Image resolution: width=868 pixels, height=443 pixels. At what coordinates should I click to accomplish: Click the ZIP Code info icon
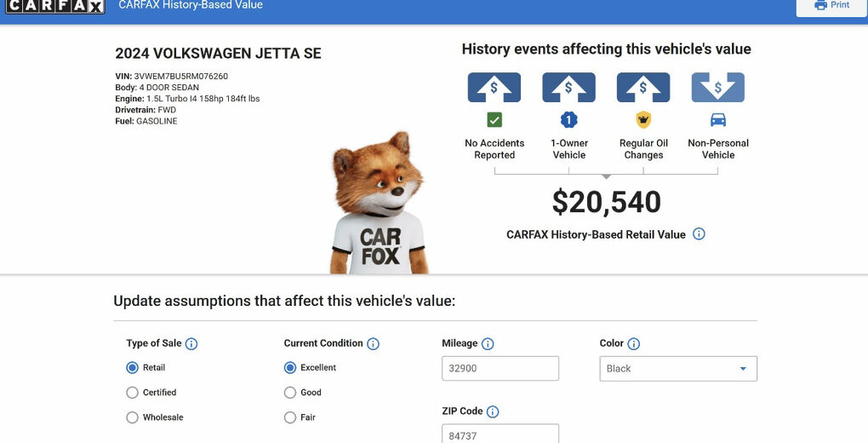[493, 411]
